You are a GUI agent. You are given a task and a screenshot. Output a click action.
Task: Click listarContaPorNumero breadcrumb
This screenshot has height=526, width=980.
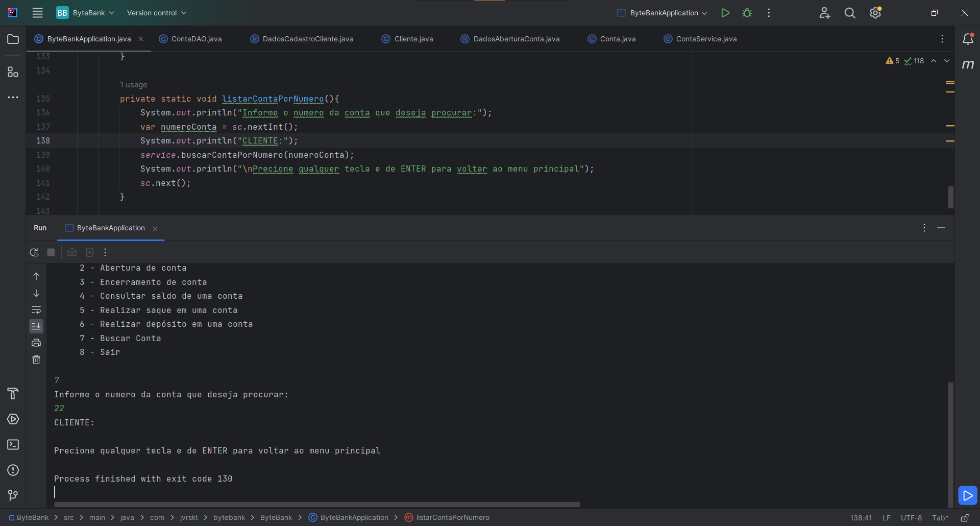pyautogui.click(x=447, y=518)
